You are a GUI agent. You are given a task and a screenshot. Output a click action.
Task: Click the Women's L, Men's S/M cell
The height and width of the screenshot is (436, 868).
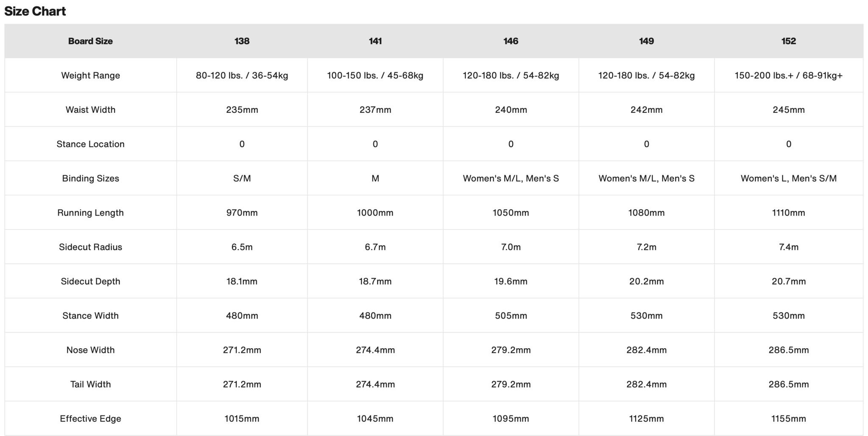(x=788, y=179)
